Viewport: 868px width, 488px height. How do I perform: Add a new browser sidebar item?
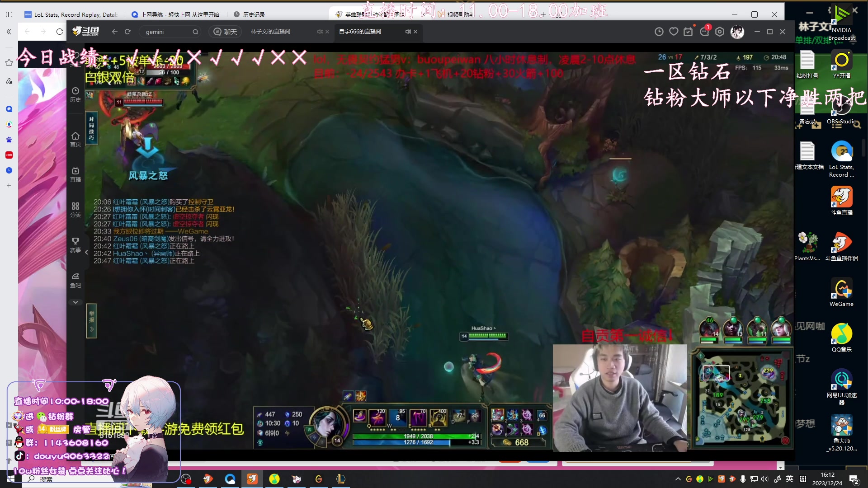tap(9, 185)
